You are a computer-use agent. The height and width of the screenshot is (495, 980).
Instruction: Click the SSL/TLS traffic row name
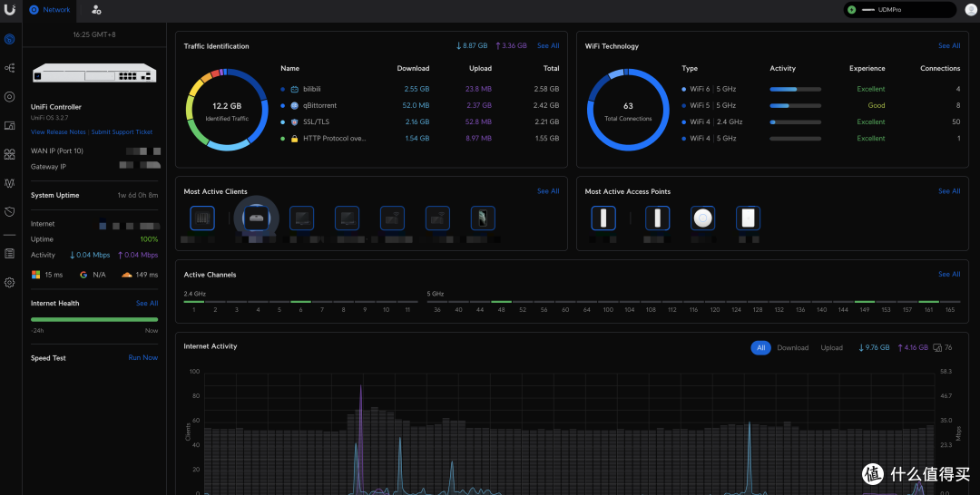point(317,121)
